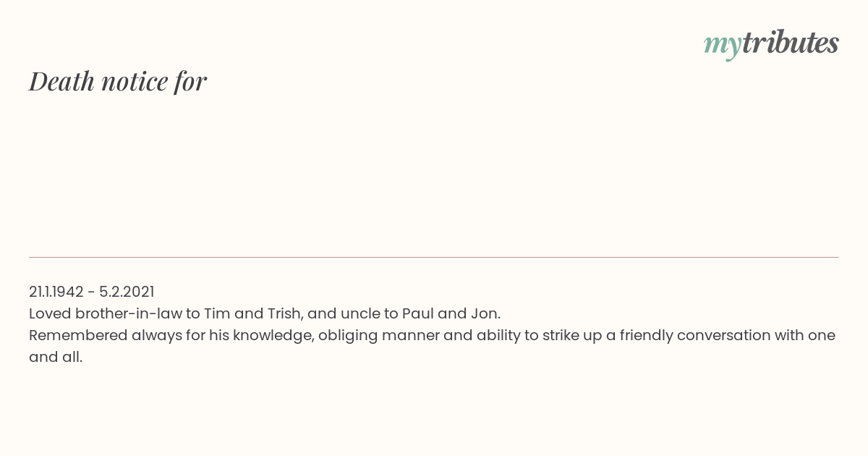
Task: Click the name "Paul"
Action: 417,313
